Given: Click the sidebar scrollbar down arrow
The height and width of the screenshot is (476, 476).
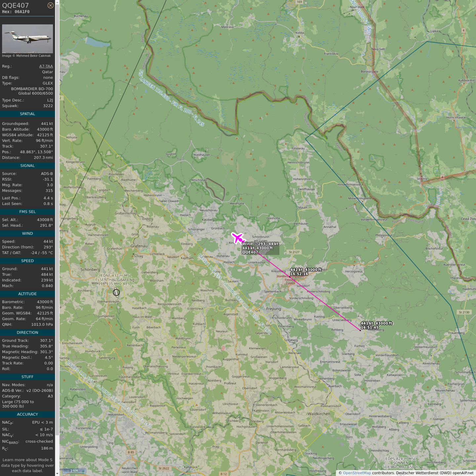Looking at the screenshot, I should click(57, 474).
